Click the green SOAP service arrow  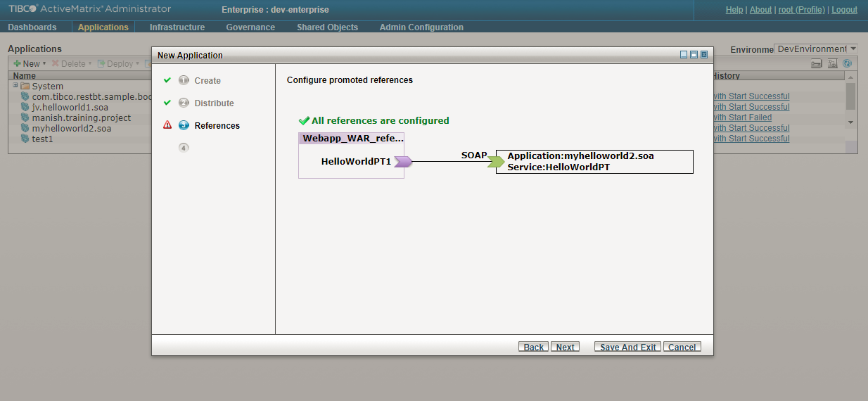tap(496, 162)
